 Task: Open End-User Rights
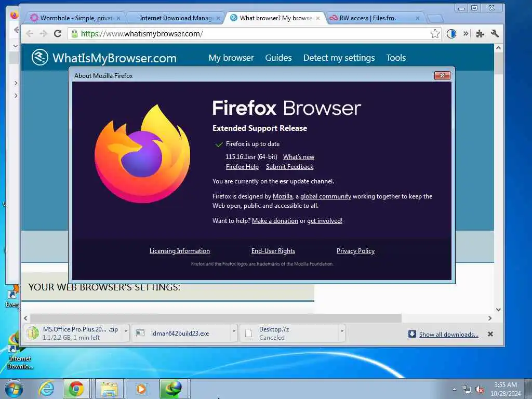click(273, 251)
